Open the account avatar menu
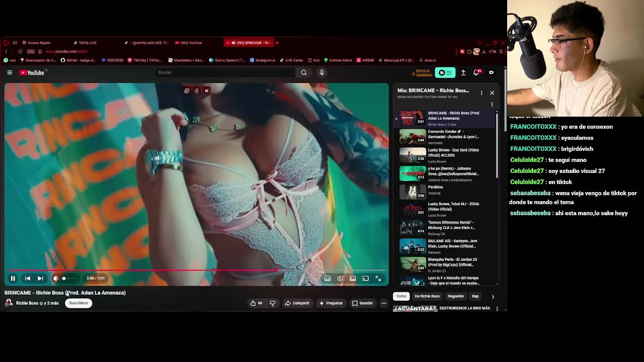The width and height of the screenshot is (644, 362). (492, 72)
